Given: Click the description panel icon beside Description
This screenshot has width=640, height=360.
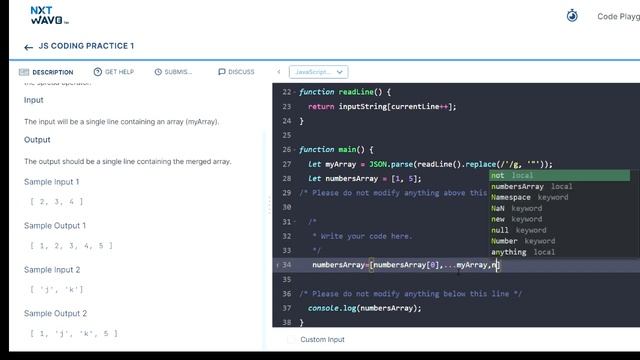Looking at the screenshot, I should (x=24, y=72).
